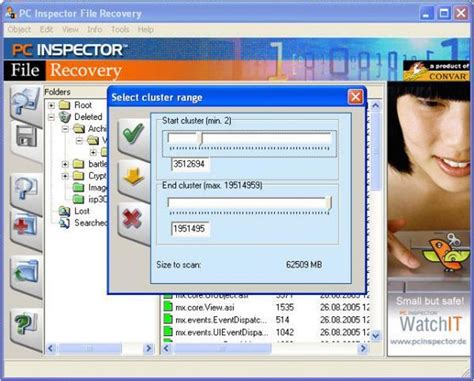Collapse the Archi folder node
The width and height of the screenshot is (474, 381).
click(65, 129)
